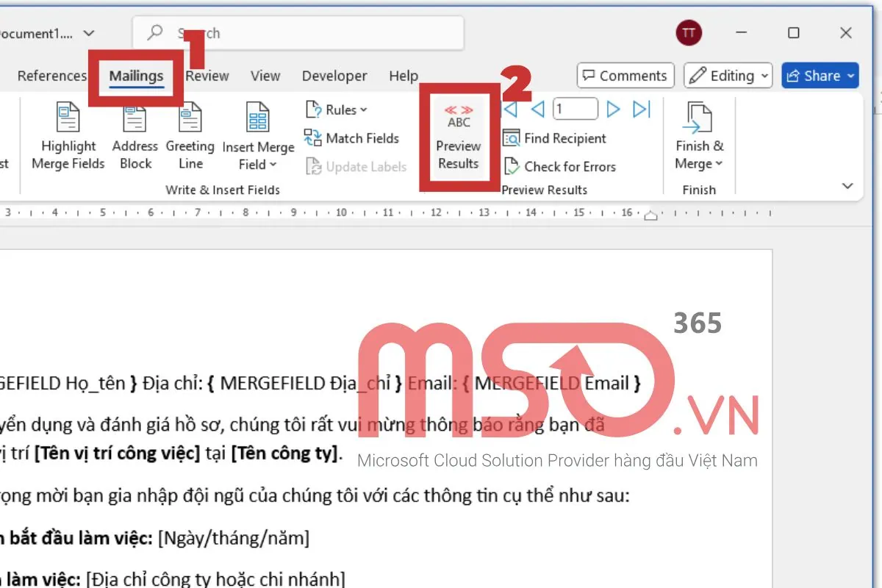Open the TT account avatar
Viewport: 882px width, 588px height.
pyautogui.click(x=689, y=32)
